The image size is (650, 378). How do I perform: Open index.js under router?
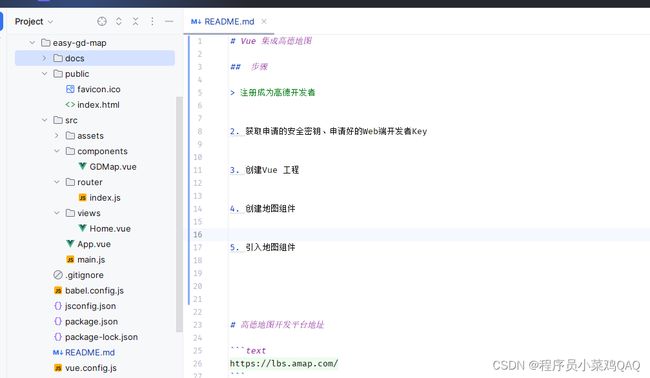pyautogui.click(x=105, y=198)
